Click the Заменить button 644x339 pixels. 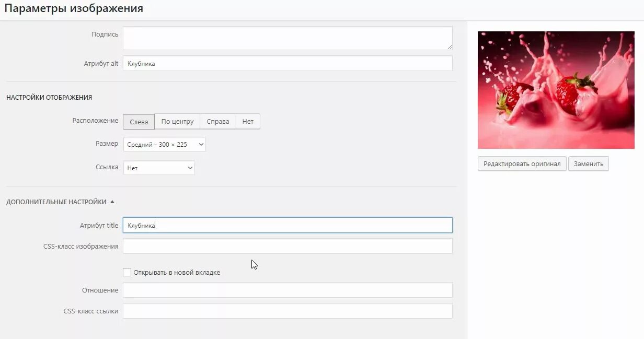[589, 163]
